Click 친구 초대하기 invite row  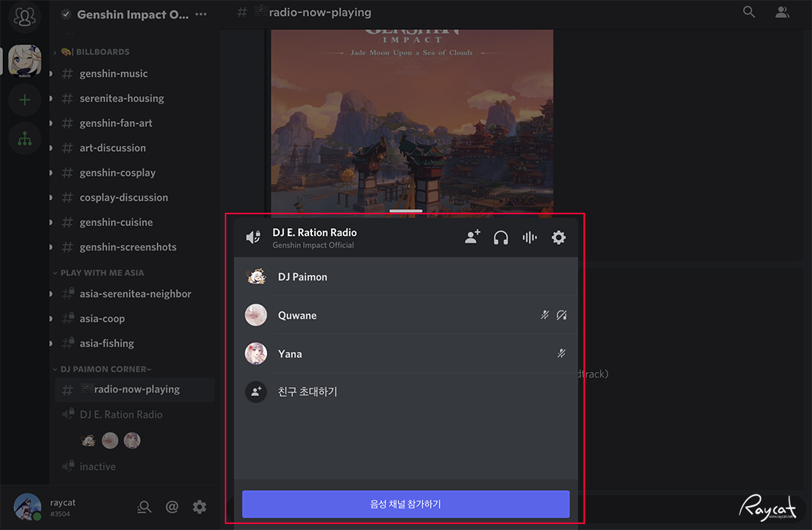pyautogui.click(x=406, y=392)
